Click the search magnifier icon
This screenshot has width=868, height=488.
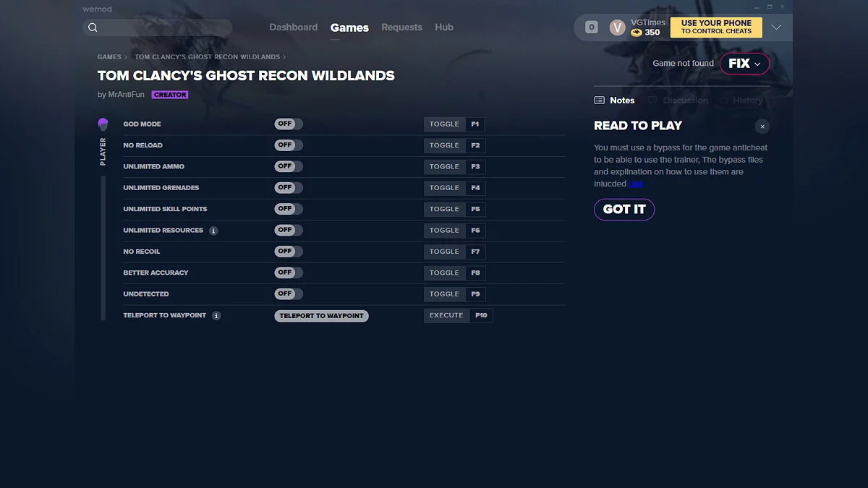pyautogui.click(x=93, y=27)
